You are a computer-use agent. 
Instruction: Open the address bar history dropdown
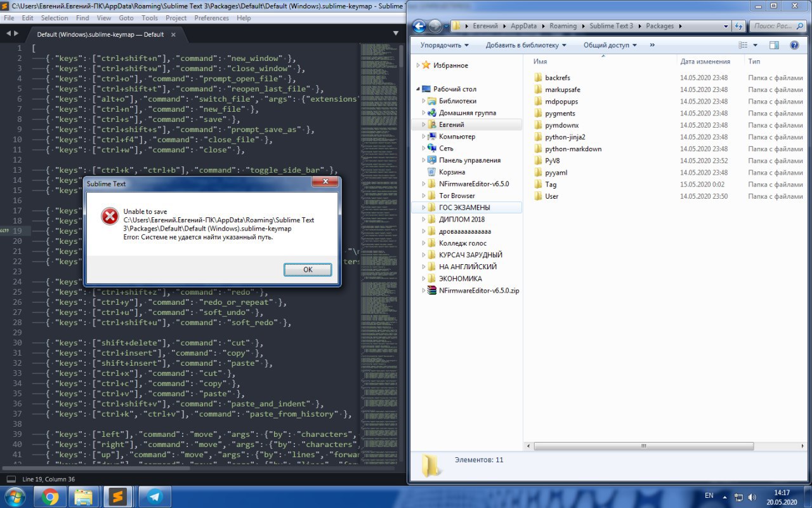point(726,26)
